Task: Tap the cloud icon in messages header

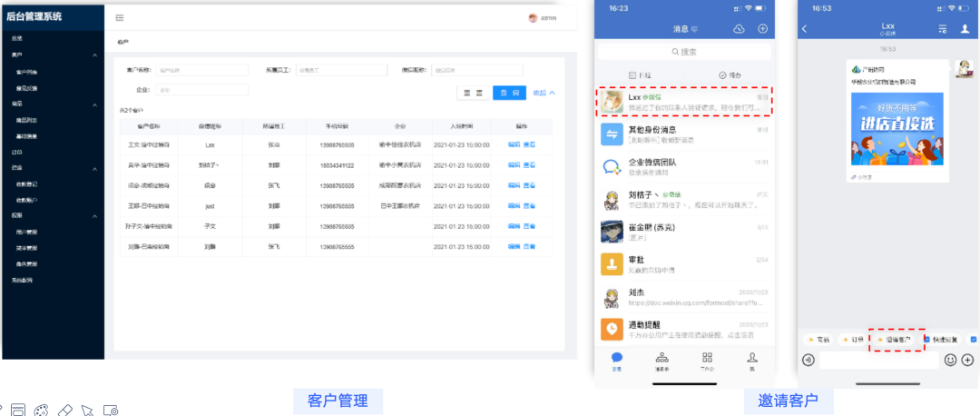Action: click(x=738, y=29)
